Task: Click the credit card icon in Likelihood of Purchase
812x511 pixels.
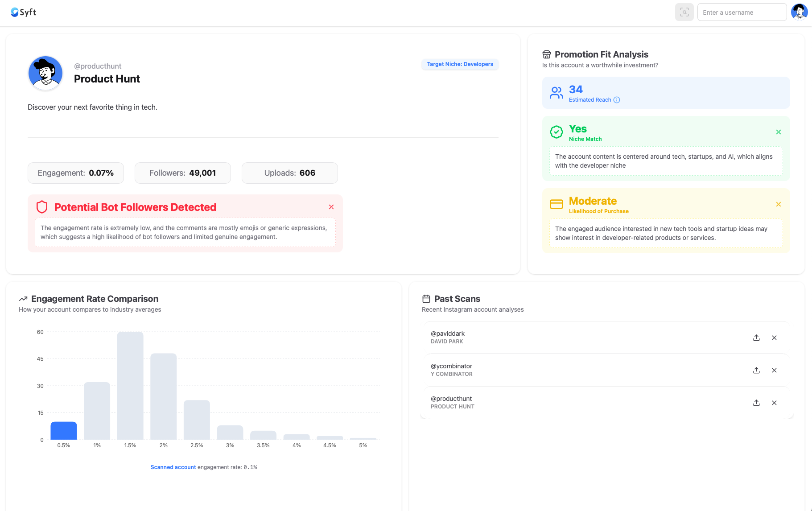Action: [x=556, y=204]
